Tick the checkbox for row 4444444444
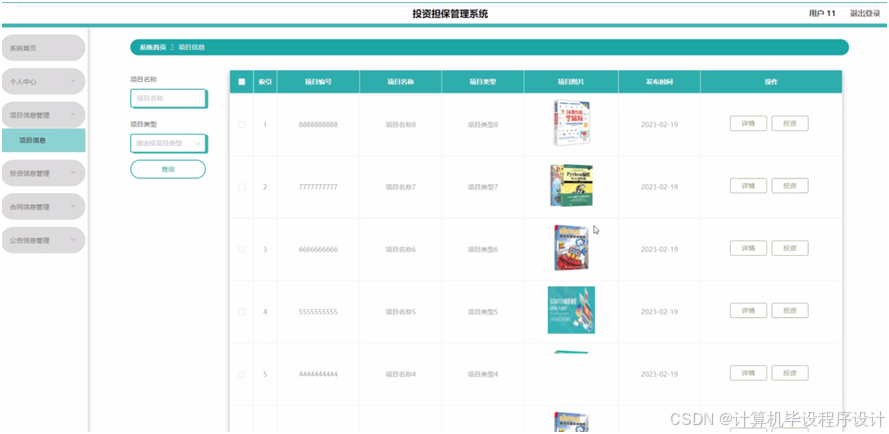The width and height of the screenshot is (889, 434). click(242, 374)
